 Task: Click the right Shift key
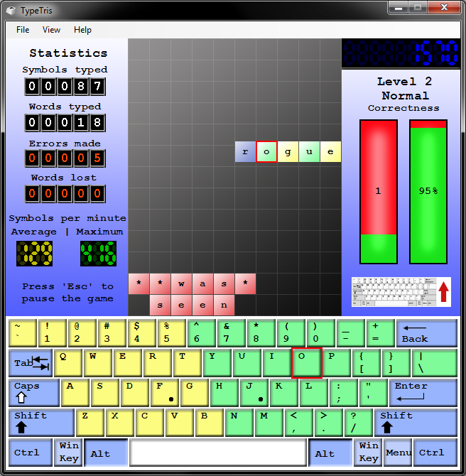(x=416, y=423)
